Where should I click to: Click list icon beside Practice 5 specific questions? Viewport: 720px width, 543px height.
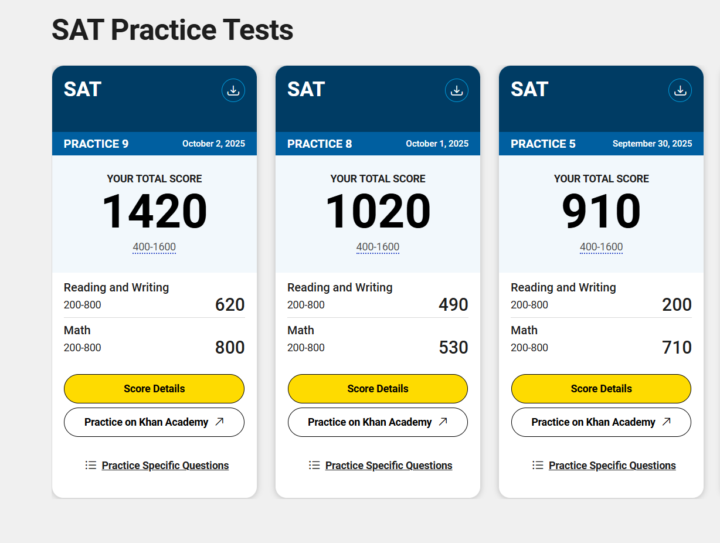coord(538,465)
